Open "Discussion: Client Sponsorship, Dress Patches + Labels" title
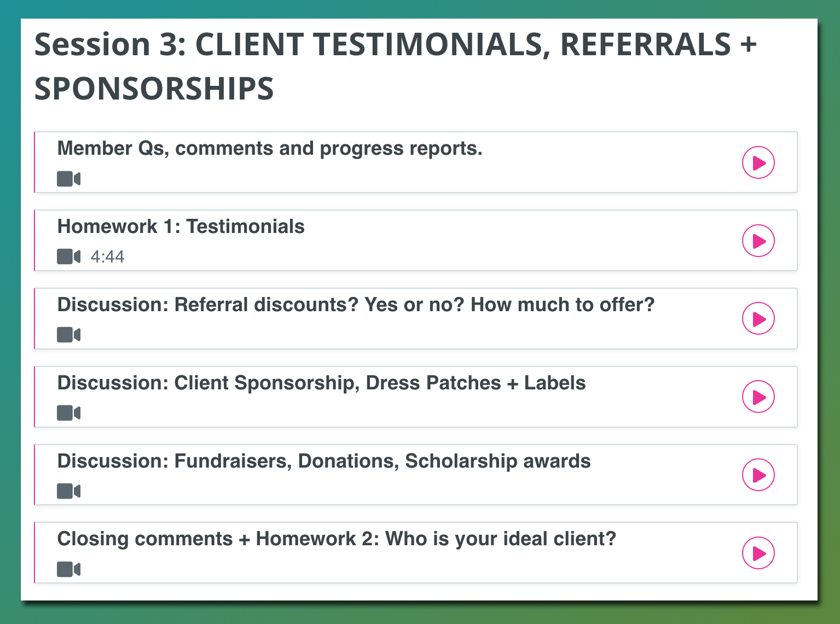 [x=321, y=383]
